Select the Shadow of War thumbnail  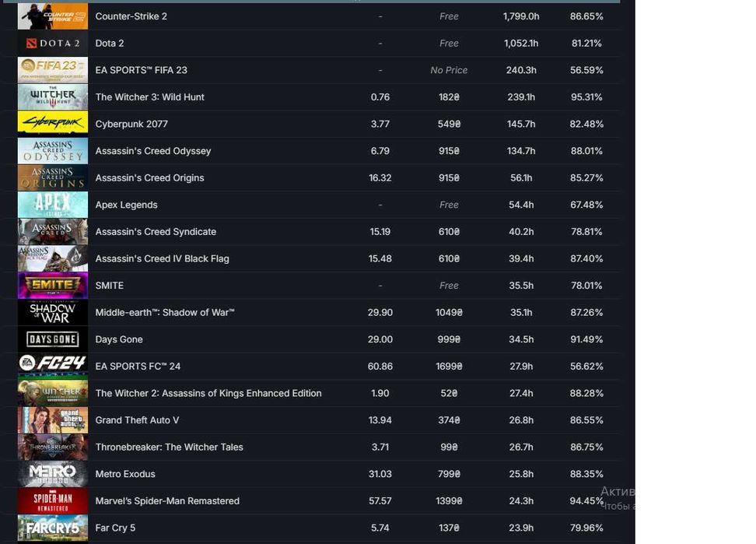(x=53, y=313)
